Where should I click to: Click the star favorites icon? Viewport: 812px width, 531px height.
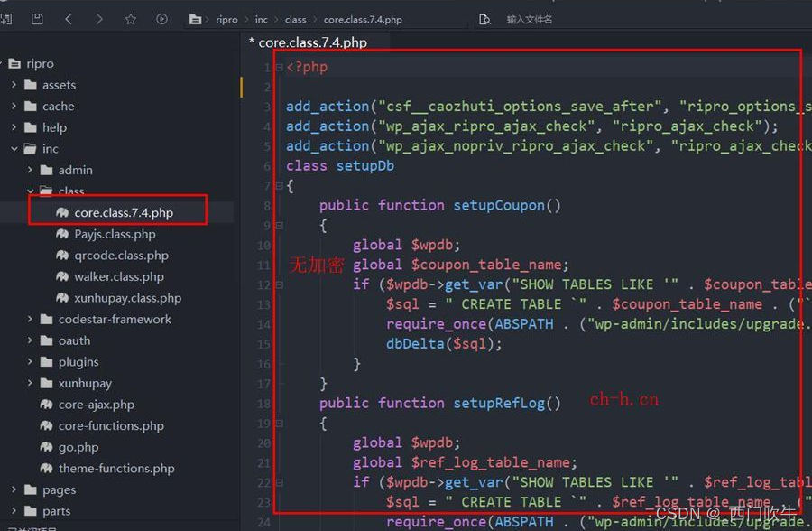point(131,19)
